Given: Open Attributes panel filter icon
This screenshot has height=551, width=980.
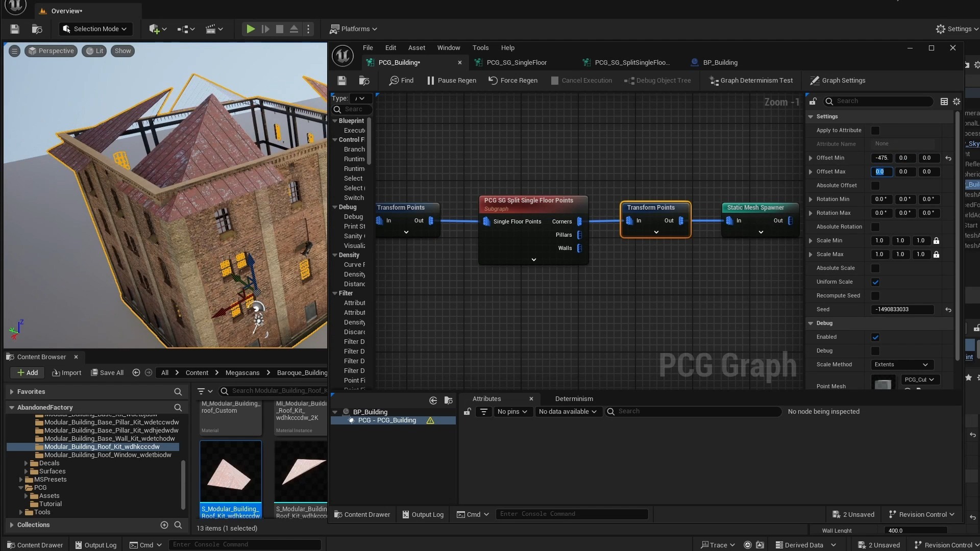Looking at the screenshot, I should (484, 412).
